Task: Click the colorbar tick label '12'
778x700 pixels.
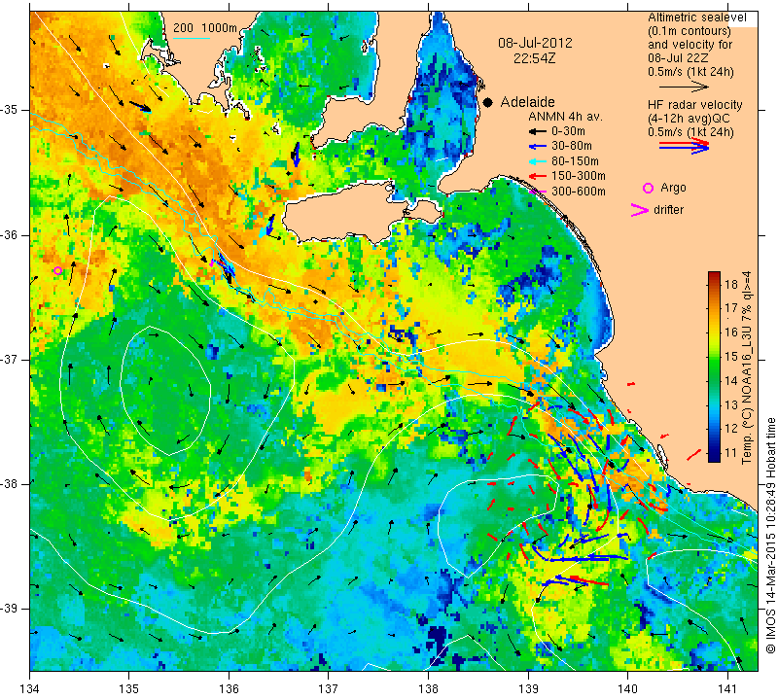Action: pos(731,429)
